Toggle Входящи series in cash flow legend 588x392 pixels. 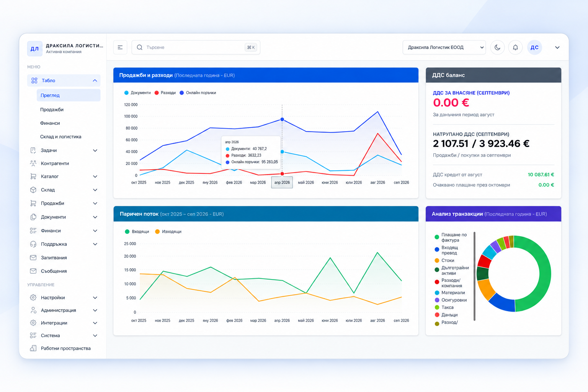[137, 232]
